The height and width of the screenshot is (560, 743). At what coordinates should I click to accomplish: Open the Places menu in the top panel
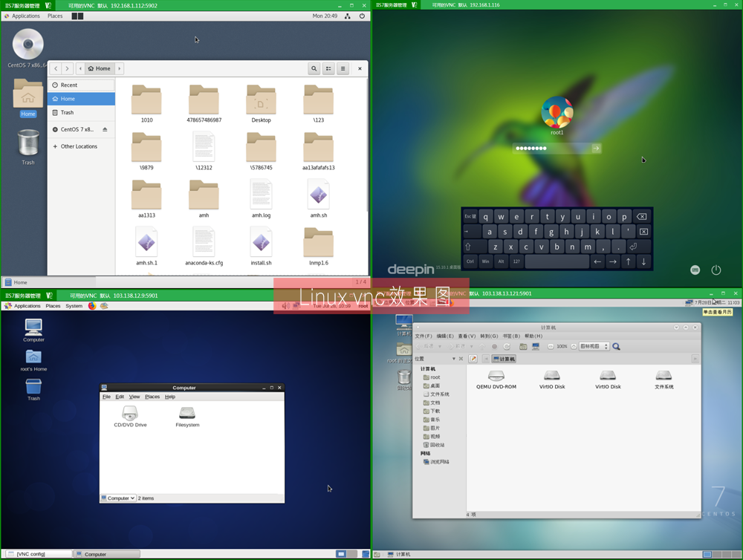pyautogui.click(x=55, y=16)
